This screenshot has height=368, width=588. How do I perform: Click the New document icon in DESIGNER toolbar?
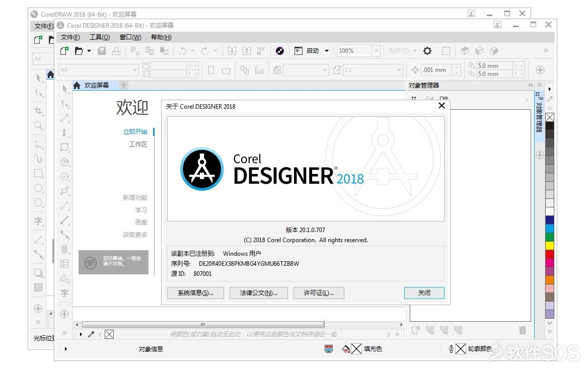coord(64,51)
